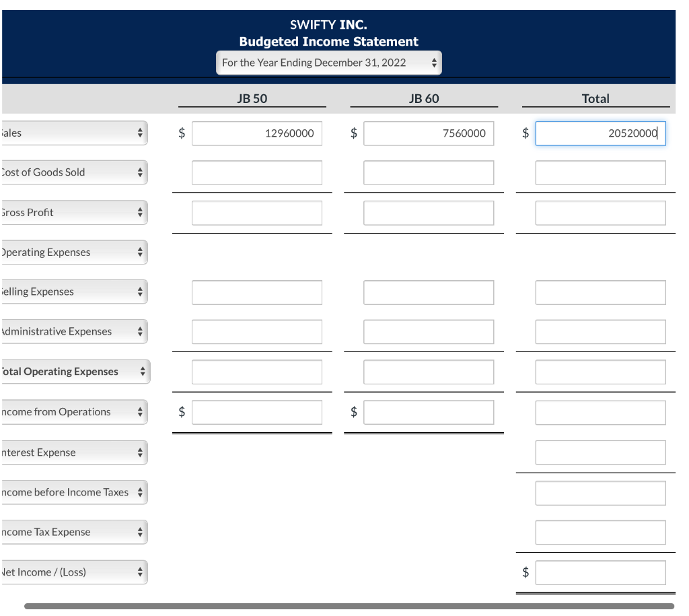Open the Cost of Goods Sold dropdown
The height and width of the screenshot is (616, 689).
click(74, 172)
